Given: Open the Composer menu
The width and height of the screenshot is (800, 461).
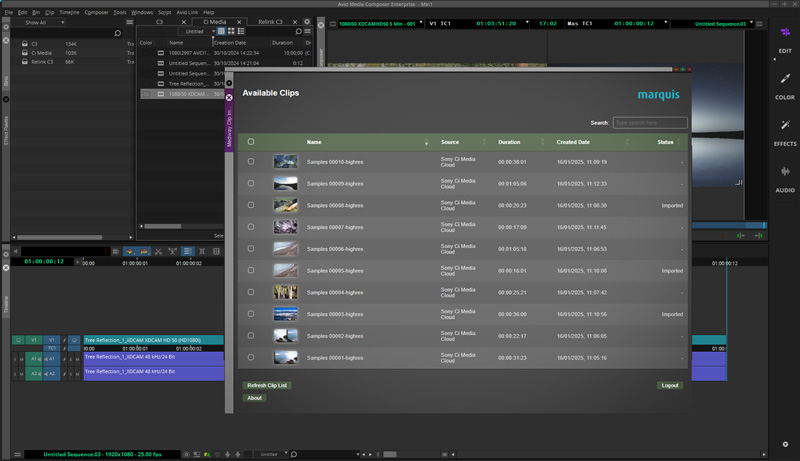Looking at the screenshot, I should click(x=96, y=12).
